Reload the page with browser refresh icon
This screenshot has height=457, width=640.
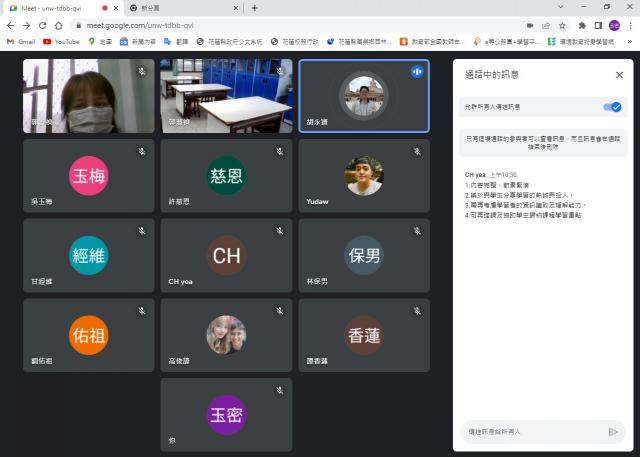pyautogui.click(x=42, y=25)
